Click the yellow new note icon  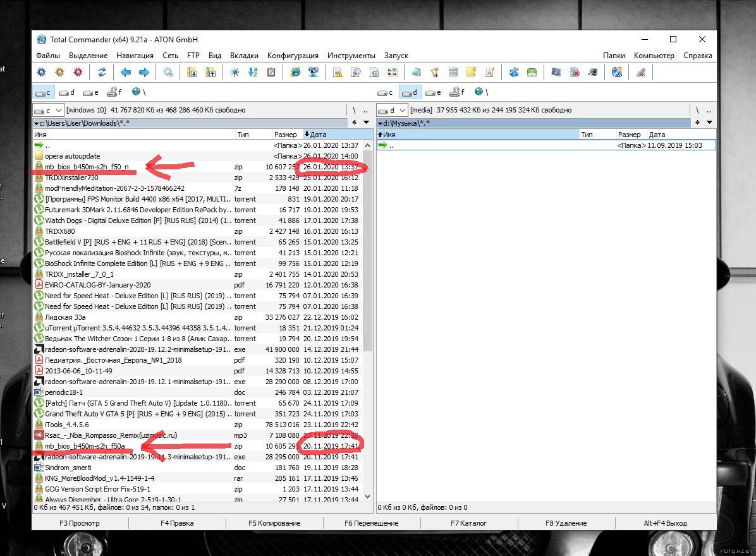click(472, 72)
